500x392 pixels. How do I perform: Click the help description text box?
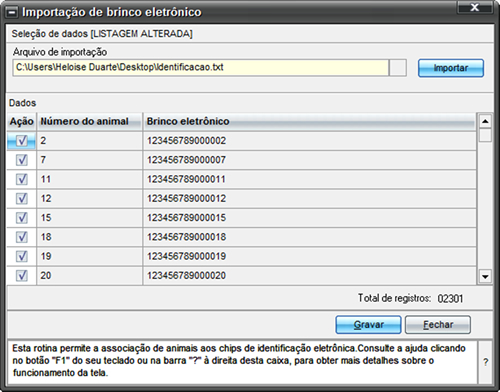click(x=242, y=362)
